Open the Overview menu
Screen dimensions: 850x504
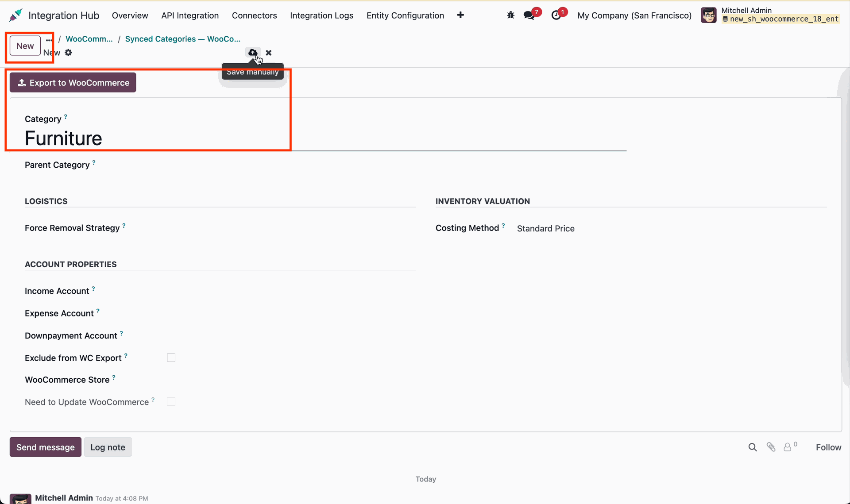(130, 15)
